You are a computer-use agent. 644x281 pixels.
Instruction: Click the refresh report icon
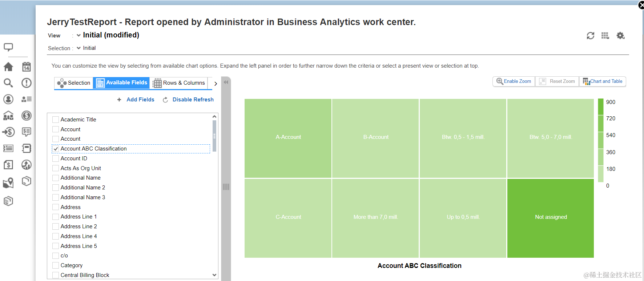coord(590,36)
